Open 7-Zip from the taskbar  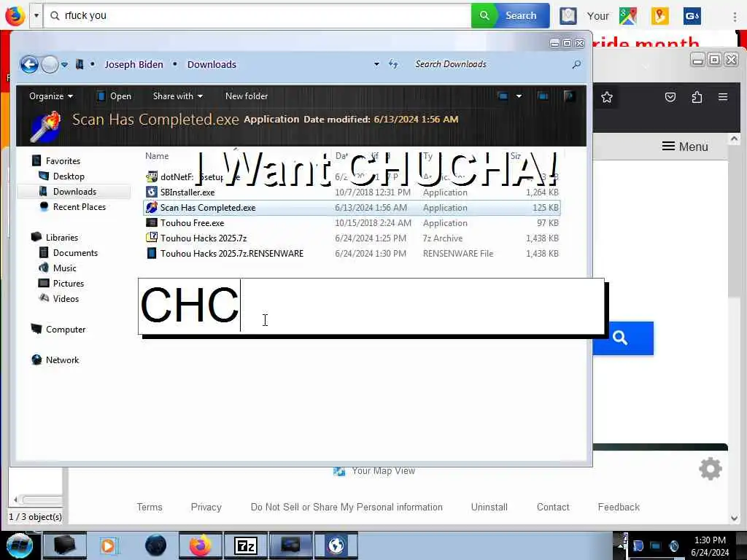pos(246,545)
